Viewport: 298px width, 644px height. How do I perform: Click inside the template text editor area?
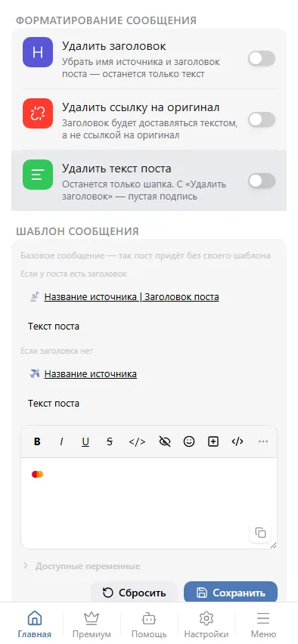pos(149,503)
